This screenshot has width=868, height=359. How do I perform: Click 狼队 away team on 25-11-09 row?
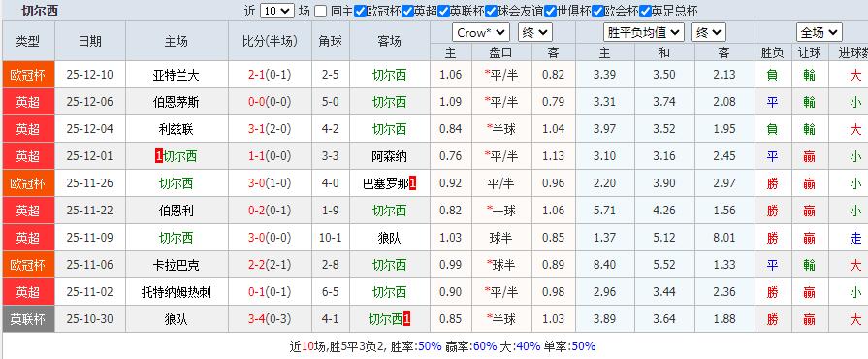389,238
